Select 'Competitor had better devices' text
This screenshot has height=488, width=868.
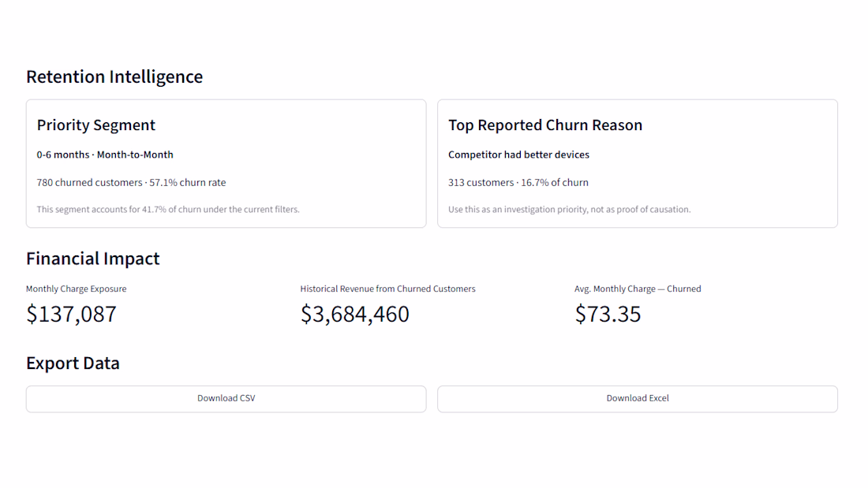tap(518, 155)
